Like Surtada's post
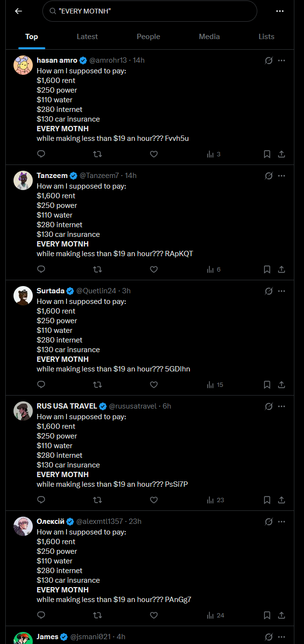 (154, 385)
